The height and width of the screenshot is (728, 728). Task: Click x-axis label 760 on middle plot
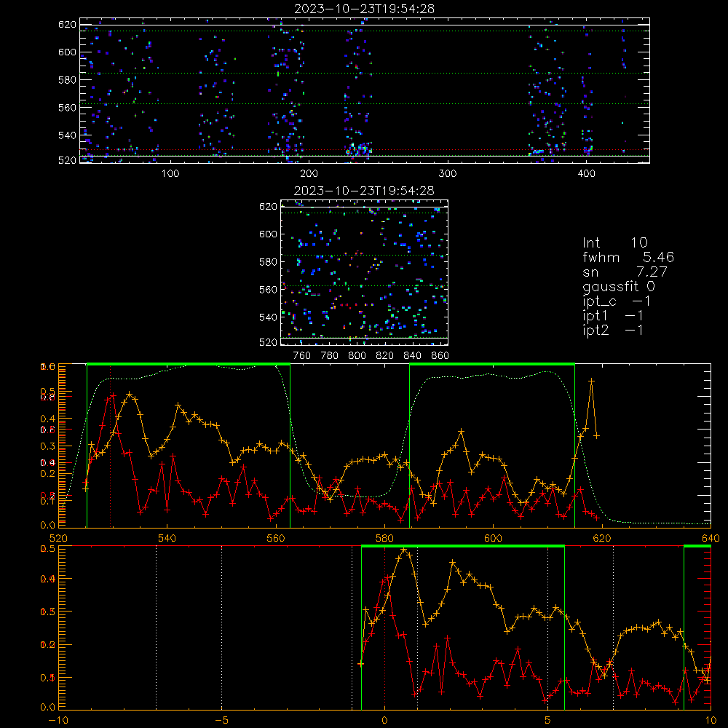point(302,356)
